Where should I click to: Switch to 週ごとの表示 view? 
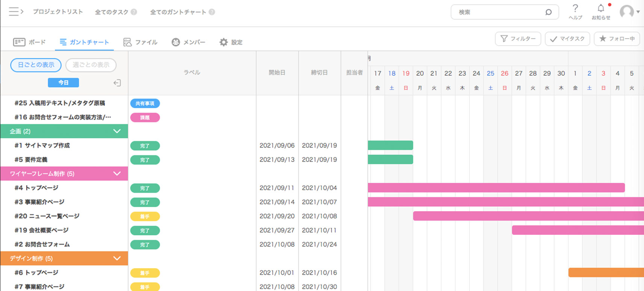coord(91,65)
